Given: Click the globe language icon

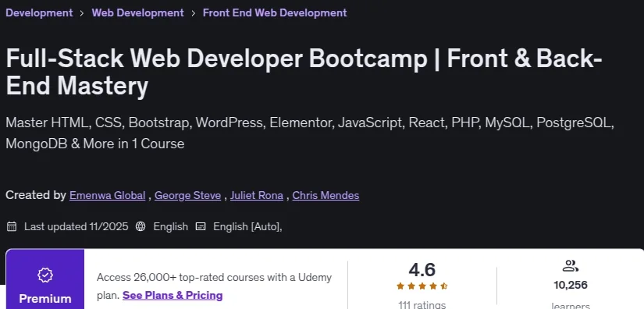Looking at the screenshot, I should (141, 226).
